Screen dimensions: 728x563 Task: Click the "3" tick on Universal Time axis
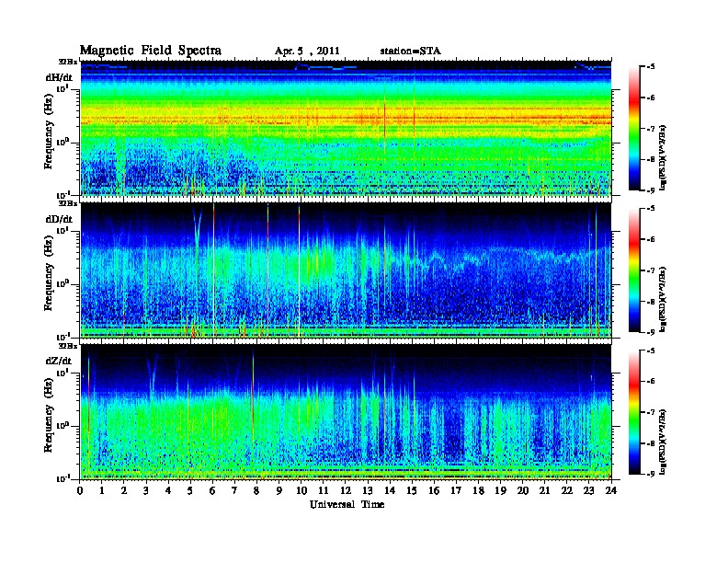click(147, 490)
